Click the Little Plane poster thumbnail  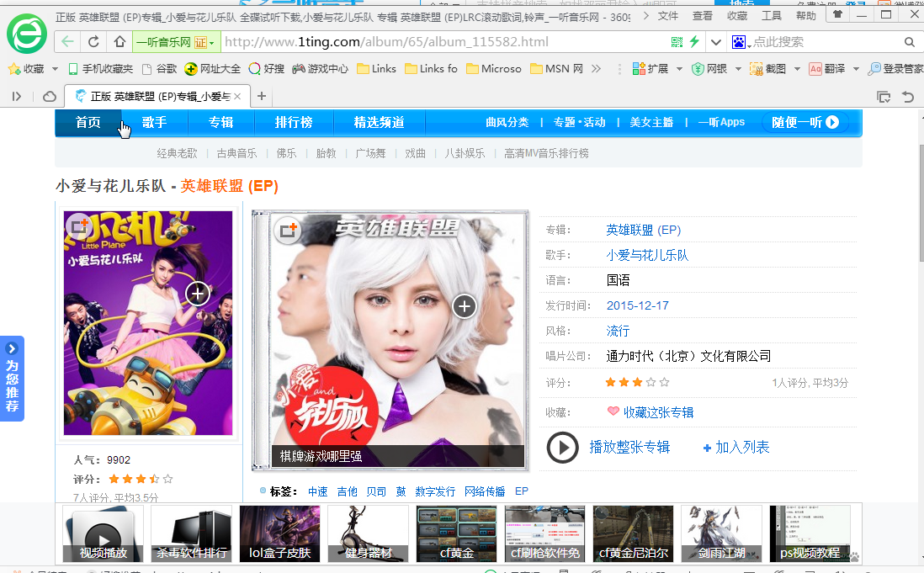148,323
